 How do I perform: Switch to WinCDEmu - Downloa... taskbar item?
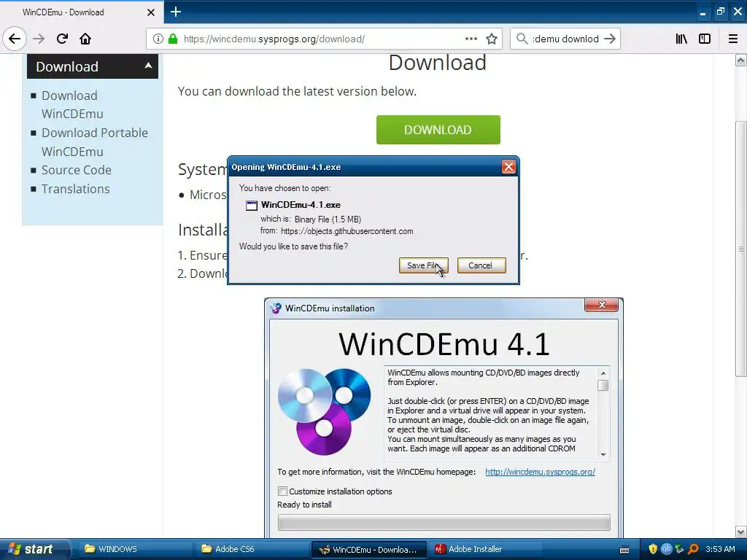[x=368, y=550]
